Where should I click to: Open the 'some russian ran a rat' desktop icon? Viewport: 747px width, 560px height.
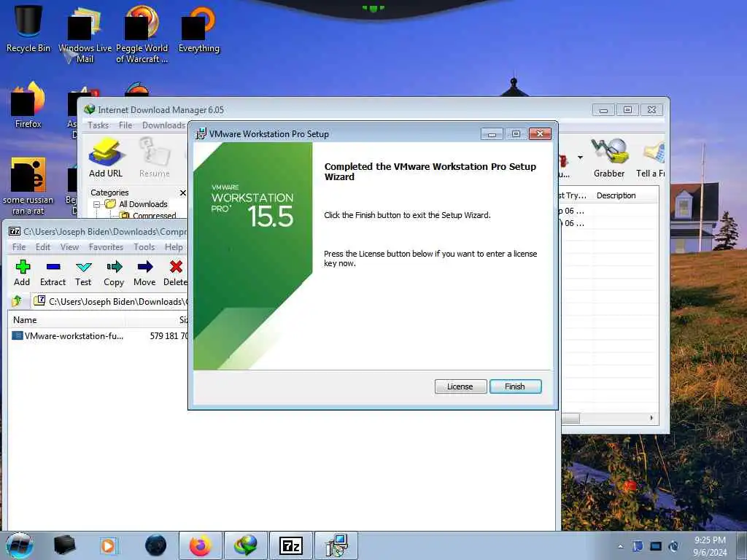point(28,186)
